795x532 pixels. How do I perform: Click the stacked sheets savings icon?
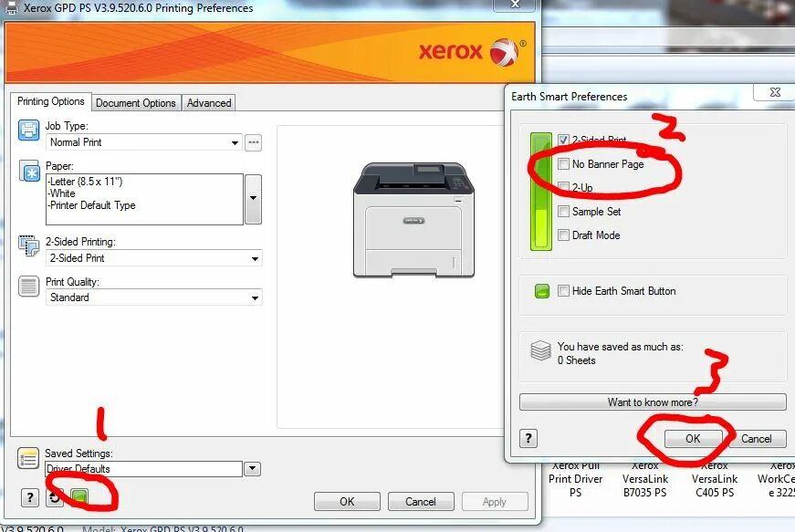[x=540, y=350]
